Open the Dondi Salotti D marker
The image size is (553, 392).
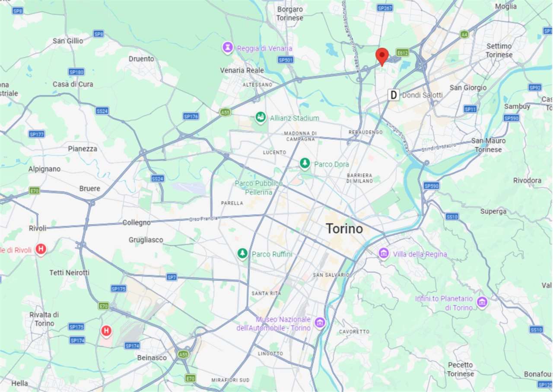point(393,95)
